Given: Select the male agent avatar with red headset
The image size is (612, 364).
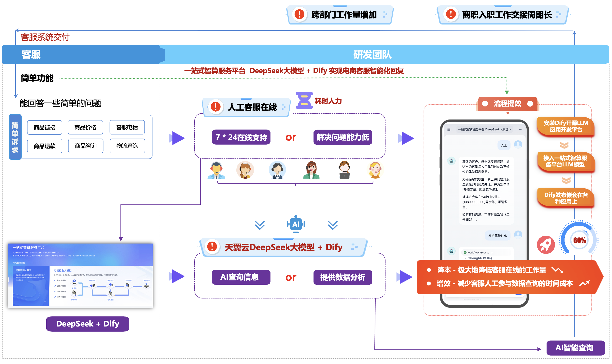Looking at the screenshot, I should click(x=216, y=170).
